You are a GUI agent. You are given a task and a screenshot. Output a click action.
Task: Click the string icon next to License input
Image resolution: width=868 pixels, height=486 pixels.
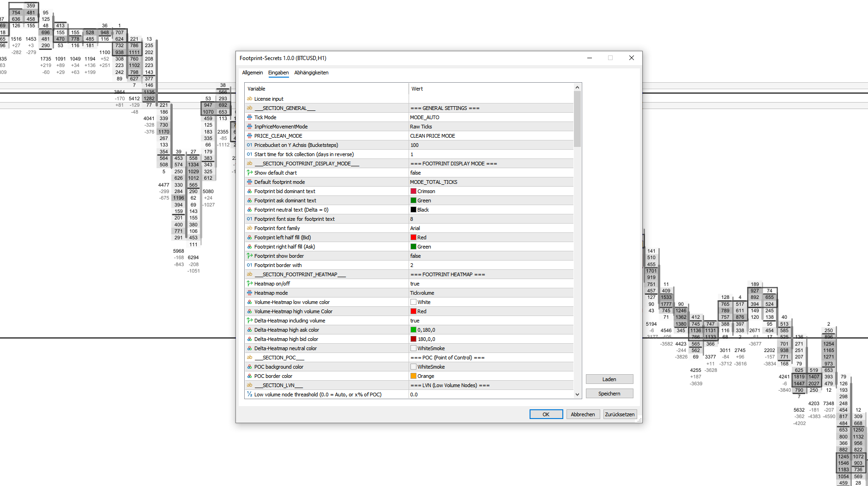(249, 99)
